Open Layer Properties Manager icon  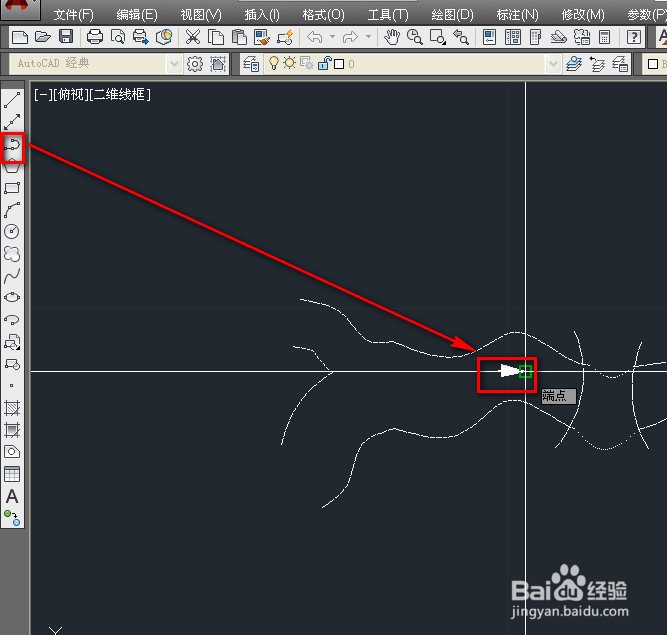pyautogui.click(x=251, y=64)
